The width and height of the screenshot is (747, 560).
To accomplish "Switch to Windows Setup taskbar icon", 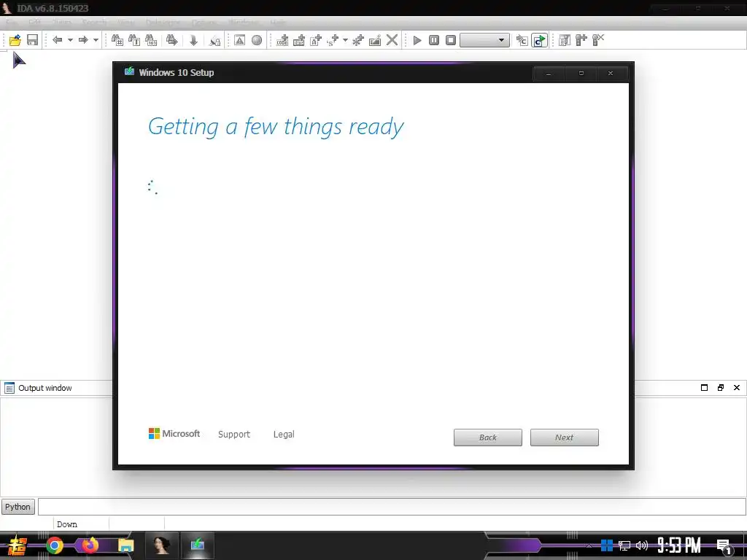I will (197, 545).
